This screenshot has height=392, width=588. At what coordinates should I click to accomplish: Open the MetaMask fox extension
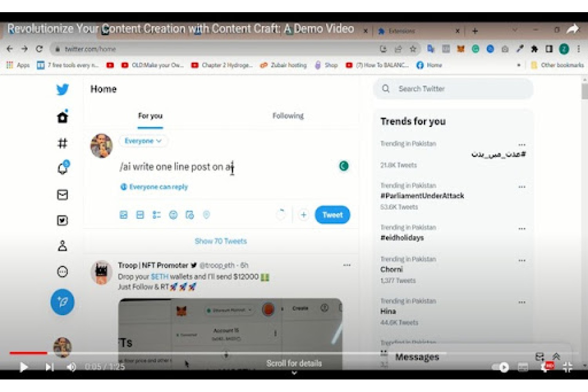pos(461,49)
